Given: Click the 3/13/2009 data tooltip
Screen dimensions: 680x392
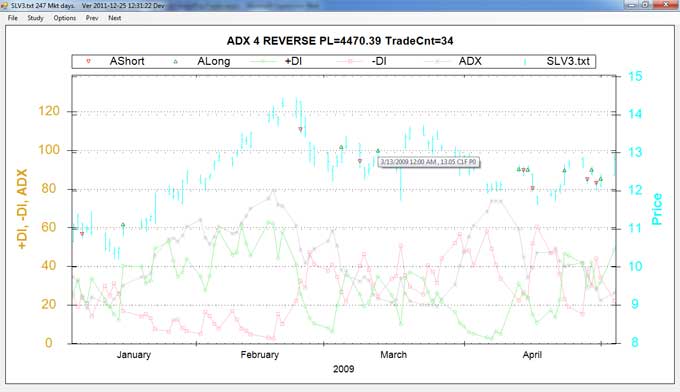Looking at the screenshot, I should [x=428, y=162].
